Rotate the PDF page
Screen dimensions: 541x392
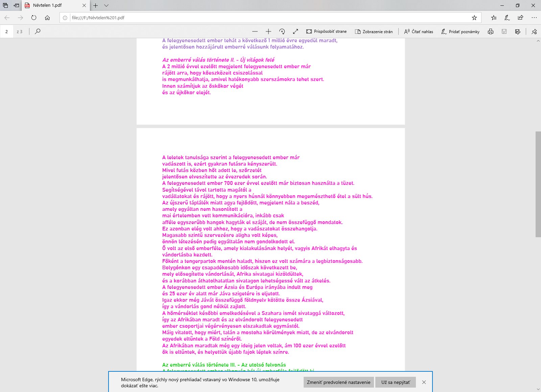282,31
